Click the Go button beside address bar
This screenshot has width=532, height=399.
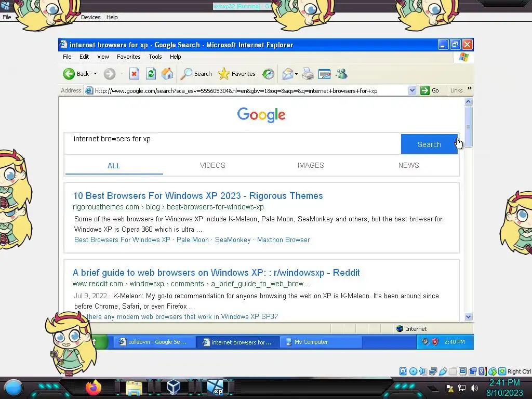(430, 90)
